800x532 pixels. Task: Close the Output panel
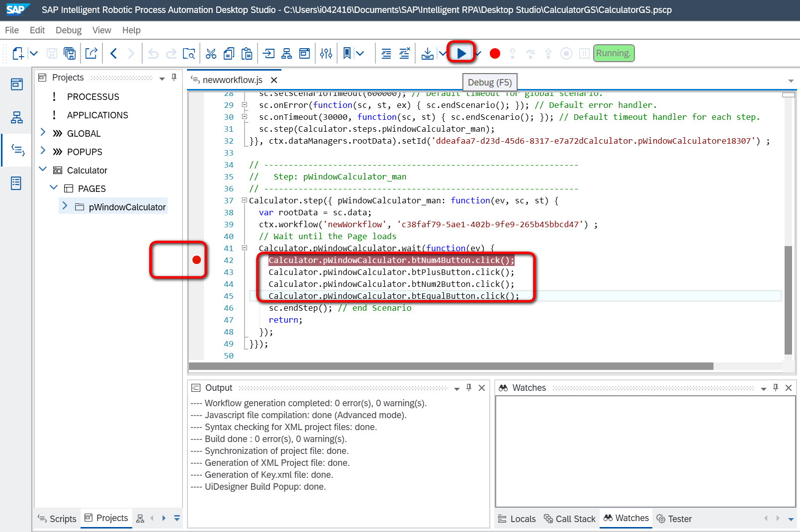point(482,388)
